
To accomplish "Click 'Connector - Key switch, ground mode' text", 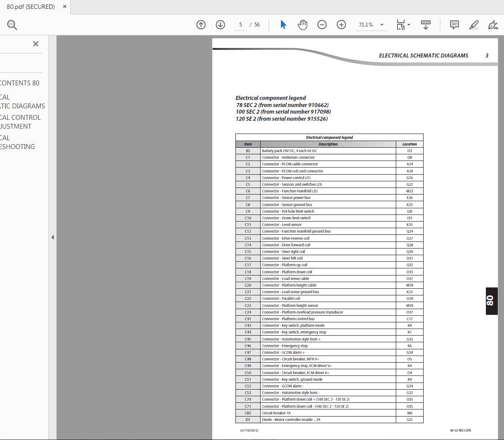I will click(x=292, y=379).
